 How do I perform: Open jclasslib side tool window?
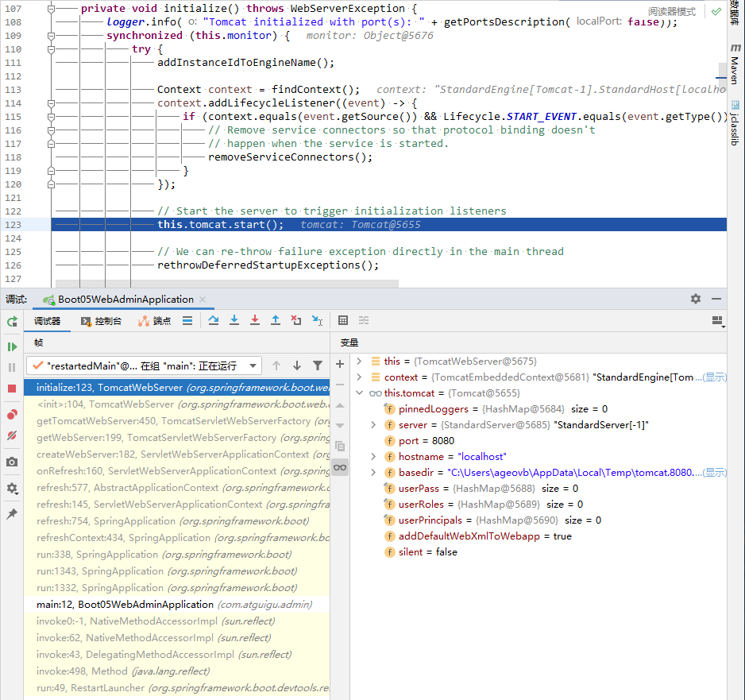(x=735, y=124)
